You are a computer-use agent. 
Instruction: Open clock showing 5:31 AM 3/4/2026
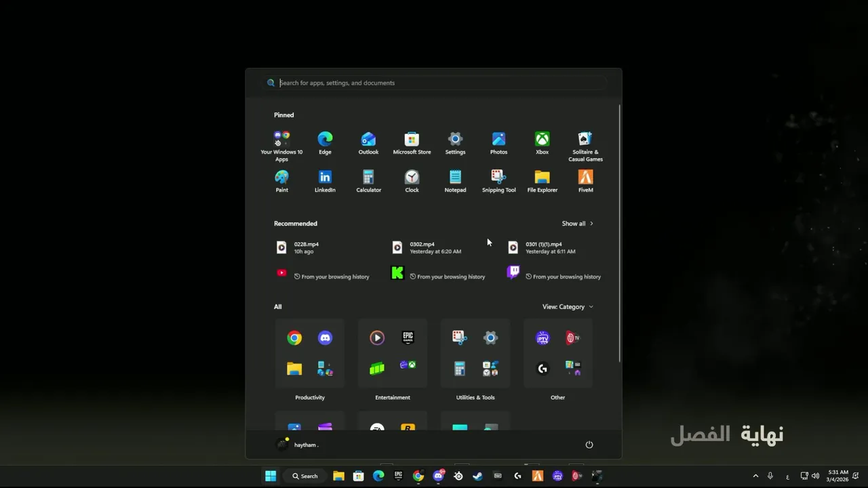click(x=838, y=476)
